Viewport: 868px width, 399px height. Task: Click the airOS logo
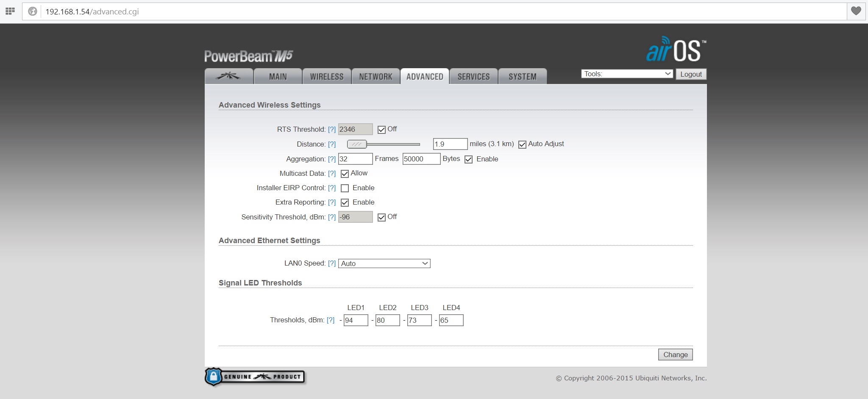(676, 50)
